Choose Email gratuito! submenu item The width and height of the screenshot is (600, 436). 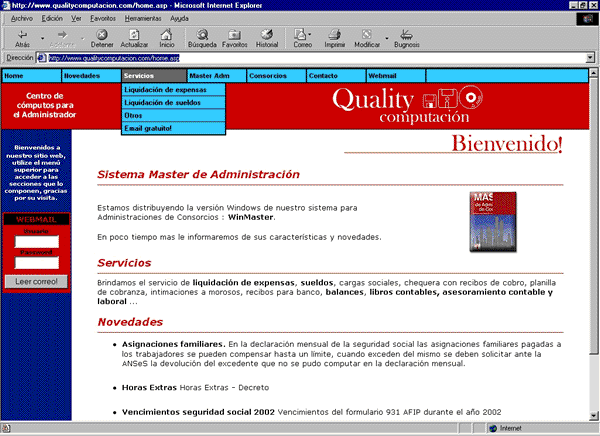173,128
